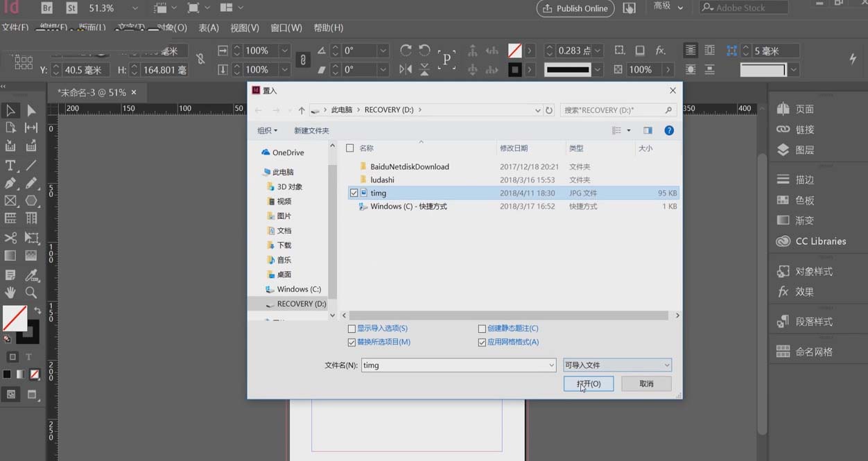Screen dimensions: 868x461
Task: Uncheck 替换所选项目 checkbox
Action: (x=352, y=342)
